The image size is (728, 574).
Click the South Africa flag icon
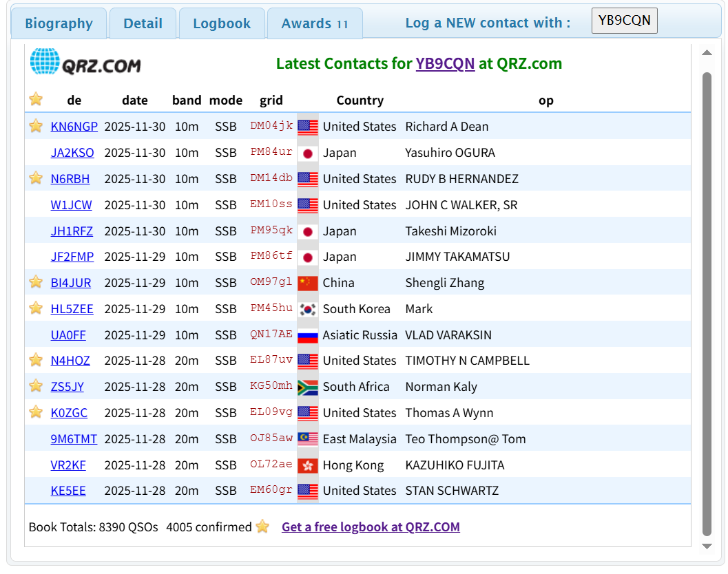[x=308, y=387]
